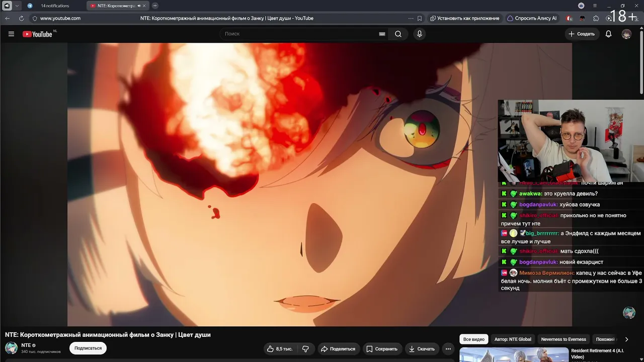The height and width of the screenshot is (362, 644).
Task: Click the 'Подписаться' subscribe button
Action: click(88, 348)
